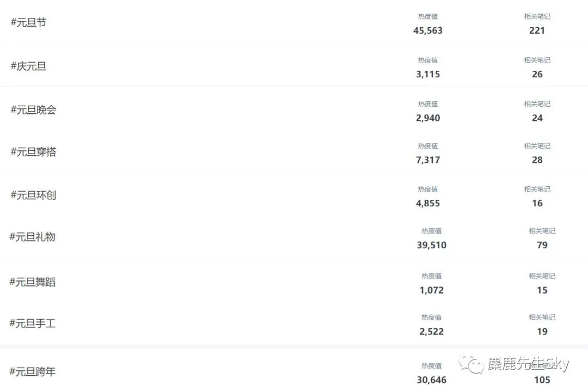The width and height of the screenshot is (588, 391).
Task: Select the #元旦环创 topic
Action: 33,195
